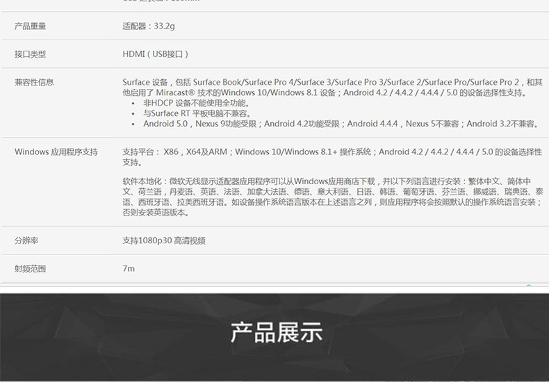
Task: Click the 非HDCP 设备不能使用全功能 bullet
Action: (197, 103)
